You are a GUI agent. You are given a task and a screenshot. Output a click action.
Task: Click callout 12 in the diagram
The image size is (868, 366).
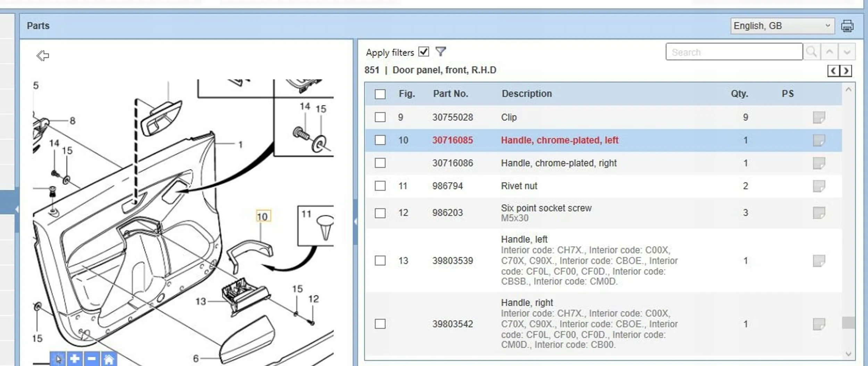click(x=314, y=299)
